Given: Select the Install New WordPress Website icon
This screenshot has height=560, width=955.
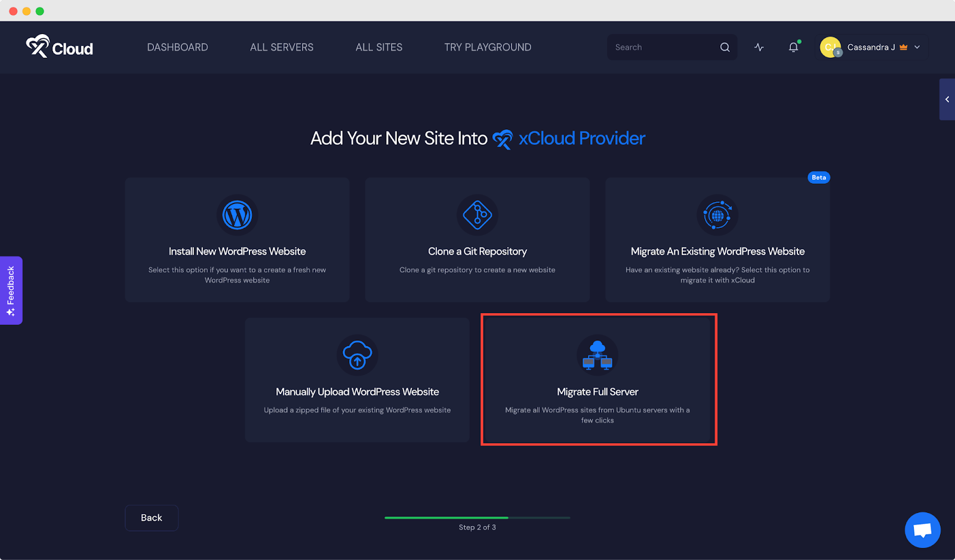Looking at the screenshot, I should tap(237, 215).
